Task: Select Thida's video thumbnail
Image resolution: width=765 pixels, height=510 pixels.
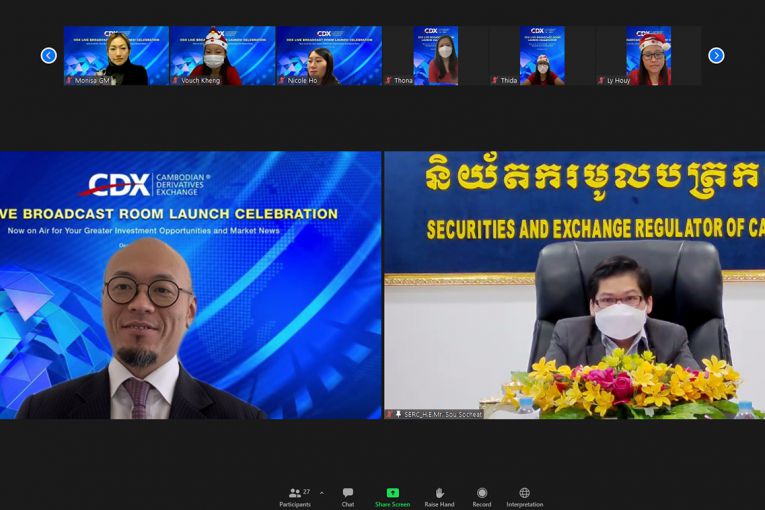Action: click(x=542, y=56)
